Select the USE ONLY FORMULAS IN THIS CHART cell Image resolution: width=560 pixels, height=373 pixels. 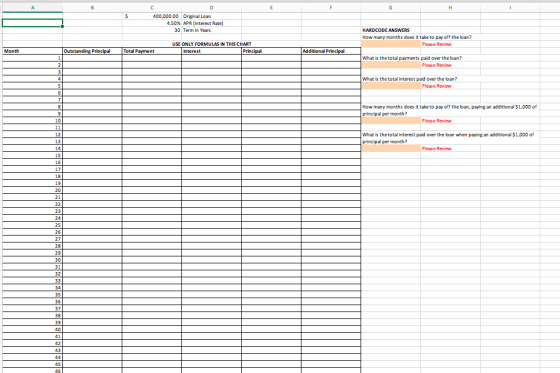(211, 44)
